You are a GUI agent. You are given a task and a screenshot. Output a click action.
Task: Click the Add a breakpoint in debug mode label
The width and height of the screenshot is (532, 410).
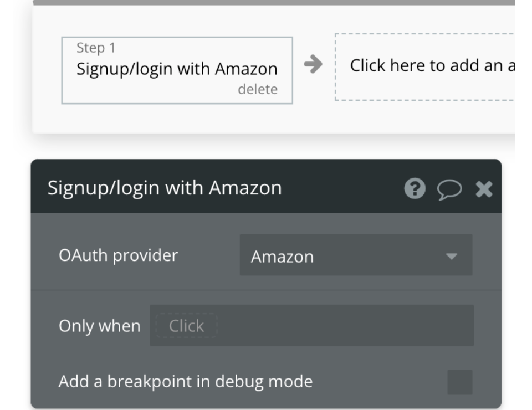click(186, 382)
